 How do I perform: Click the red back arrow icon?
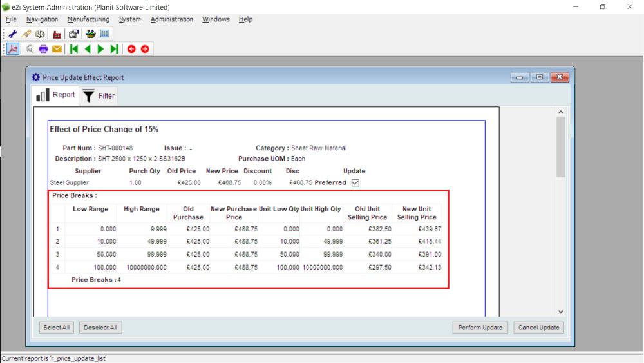[131, 49]
